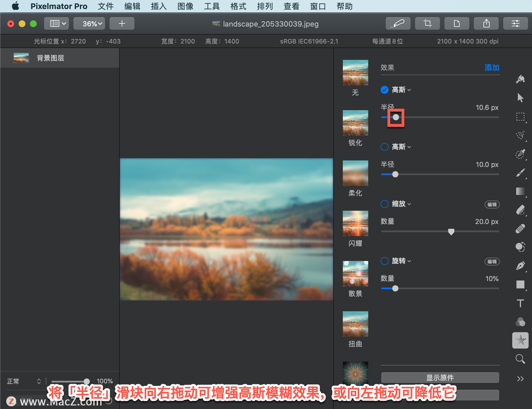Image resolution: width=532 pixels, height=409 pixels.
Task: Enable the second 高斯 effect checkbox
Action: [x=385, y=147]
